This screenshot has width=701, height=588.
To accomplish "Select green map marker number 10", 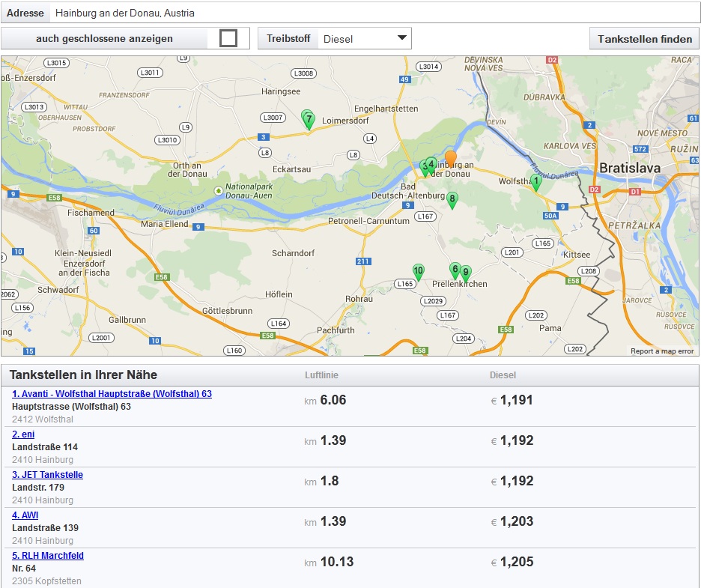I will (418, 271).
